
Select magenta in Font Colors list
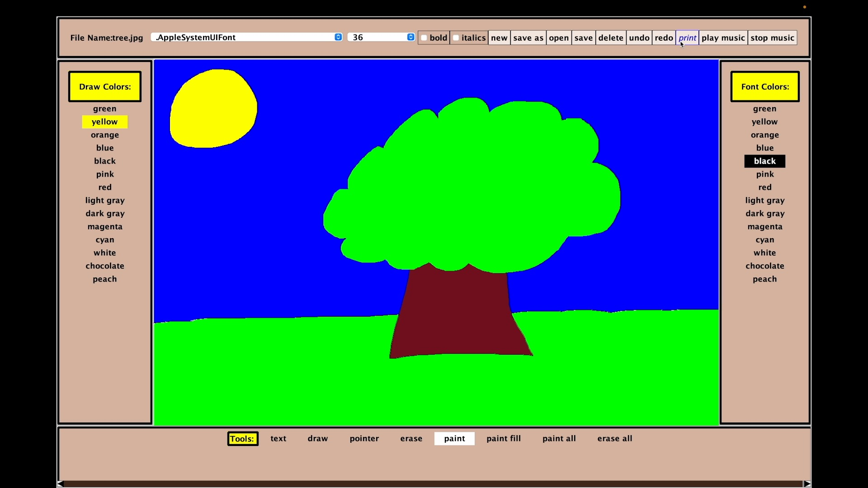(x=764, y=226)
